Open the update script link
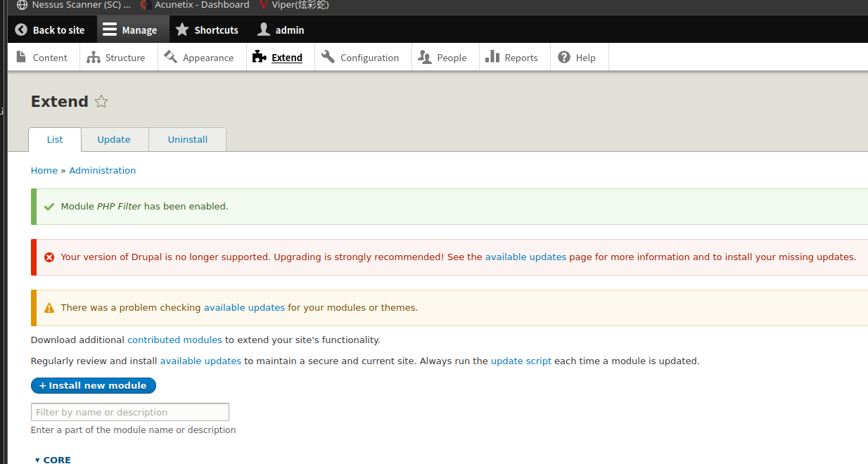 coord(521,361)
